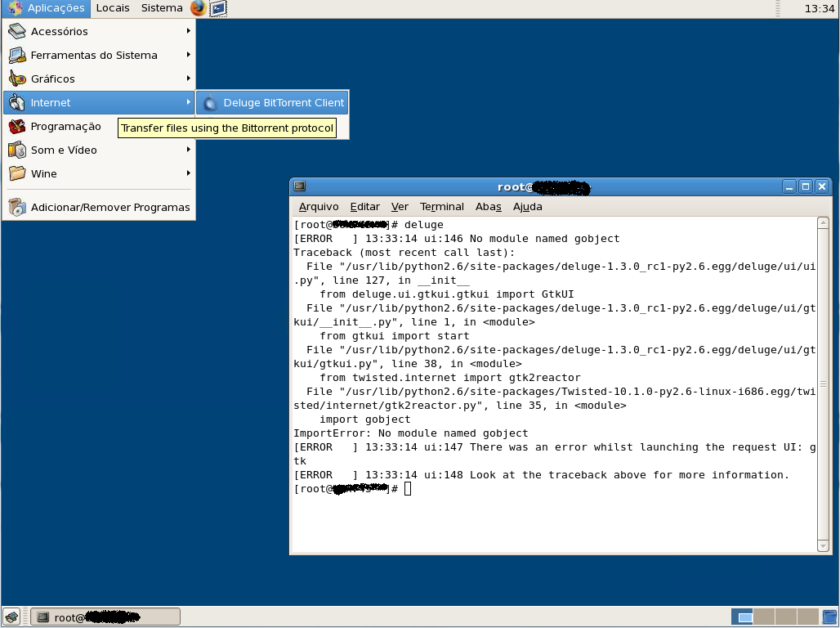Launch Deluge BitTorrent Client
The height and width of the screenshot is (628, 840).
[272, 102]
